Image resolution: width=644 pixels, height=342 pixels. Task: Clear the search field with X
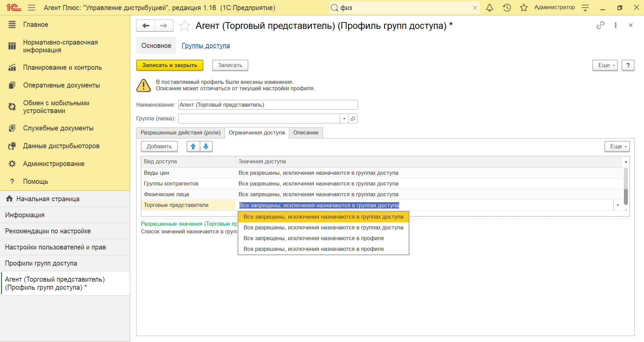[475, 8]
